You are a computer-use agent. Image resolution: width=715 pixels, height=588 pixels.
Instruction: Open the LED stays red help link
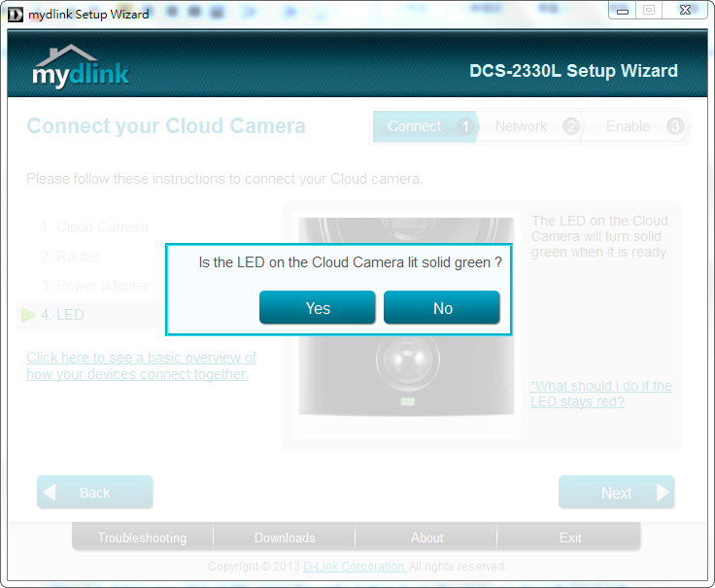pos(600,394)
